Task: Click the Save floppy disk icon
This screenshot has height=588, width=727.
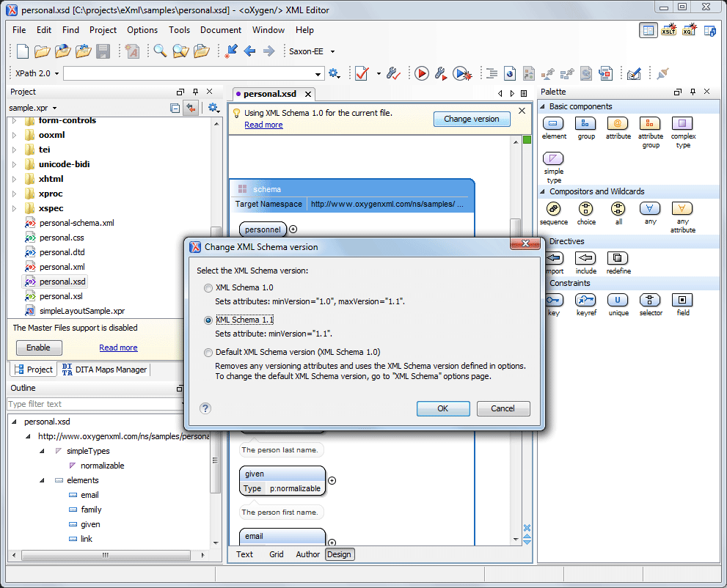Action: (x=103, y=51)
